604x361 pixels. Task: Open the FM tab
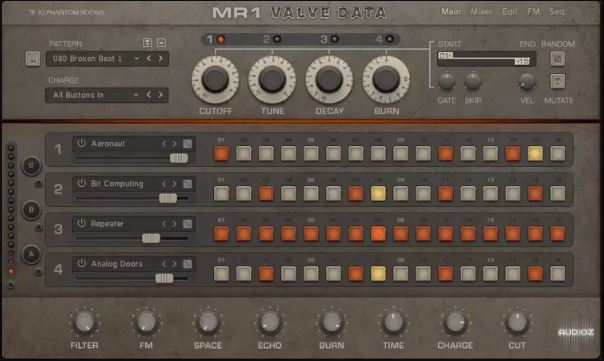(x=534, y=12)
